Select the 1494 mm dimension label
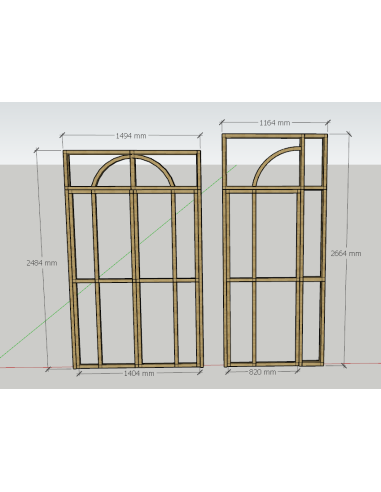 pos(131,136)
